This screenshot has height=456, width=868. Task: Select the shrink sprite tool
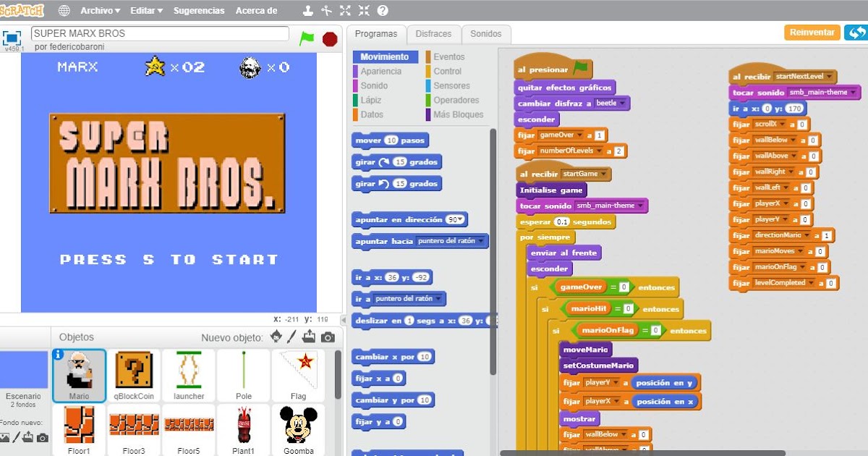(x=363, y=10)
